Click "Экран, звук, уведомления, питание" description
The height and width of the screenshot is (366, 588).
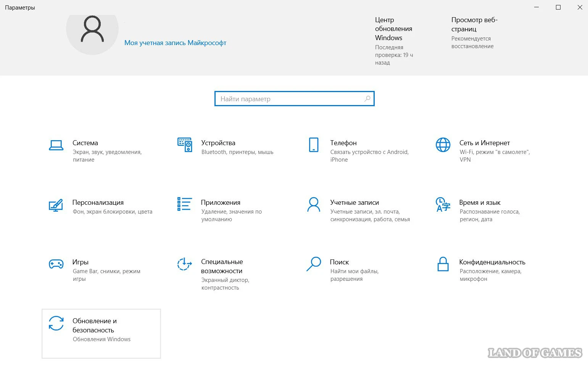click(x=107, y=156)
